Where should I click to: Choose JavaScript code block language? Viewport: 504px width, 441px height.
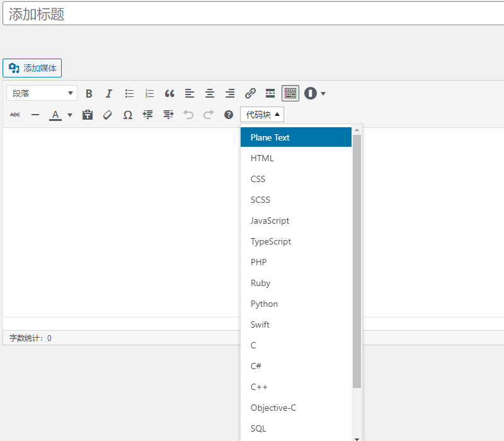(296, 220)
